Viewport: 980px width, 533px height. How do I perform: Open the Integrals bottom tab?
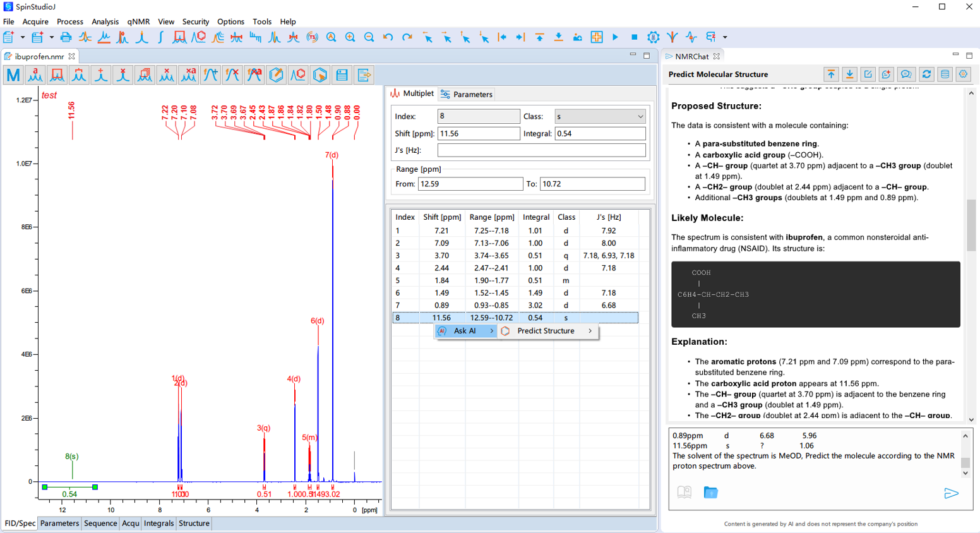click(x=158, y=523)
